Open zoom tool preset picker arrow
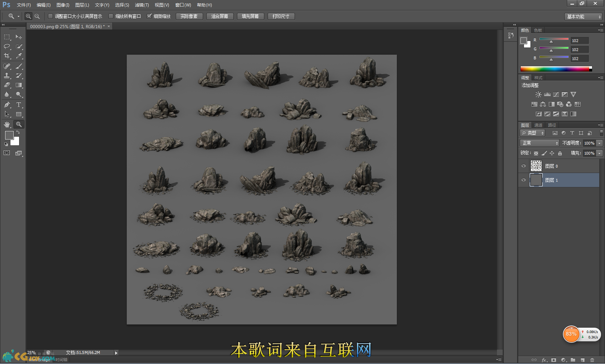Image resolution: width=605 pixels, height=364 pixels. [x=18, y=16]
